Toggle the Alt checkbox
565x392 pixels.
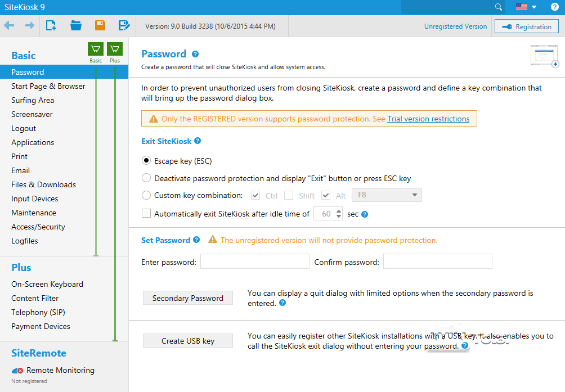(x=326, y=195)
